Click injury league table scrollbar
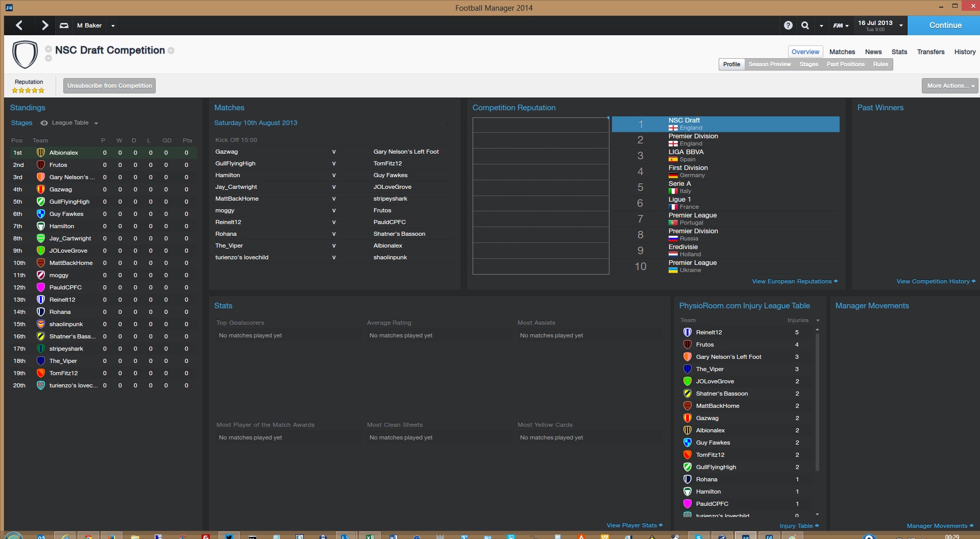980x539 pixels. (x=817, y=402)
